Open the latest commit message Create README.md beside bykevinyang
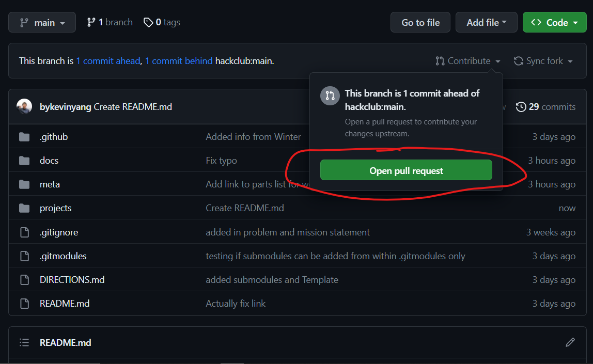 click(133, 107)
